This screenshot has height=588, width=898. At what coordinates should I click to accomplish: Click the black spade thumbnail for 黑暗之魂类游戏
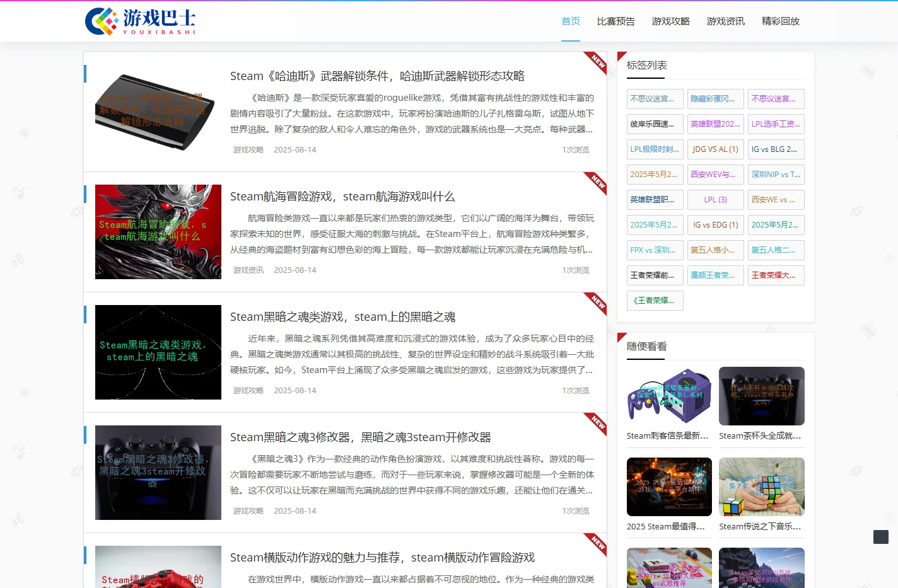[158, 352]
